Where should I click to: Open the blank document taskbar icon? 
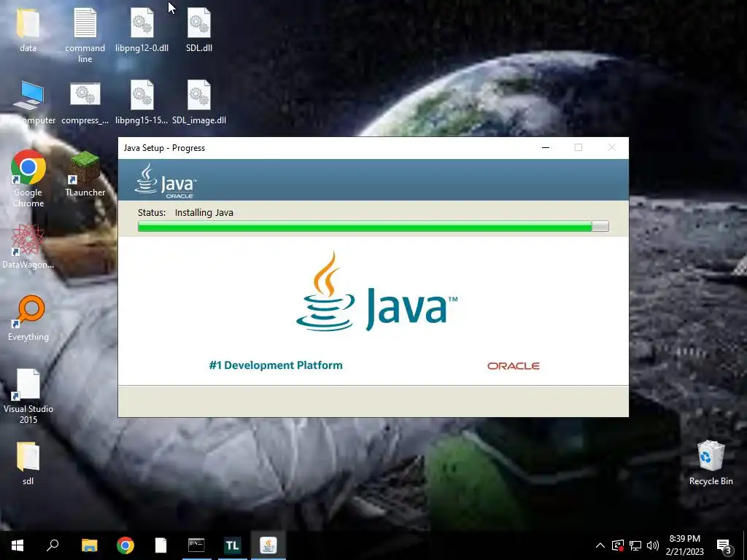pyautogui.click(x=161, y=545)
